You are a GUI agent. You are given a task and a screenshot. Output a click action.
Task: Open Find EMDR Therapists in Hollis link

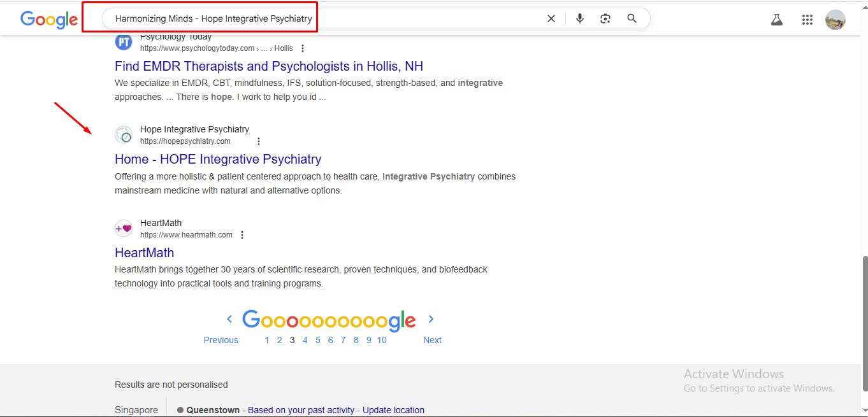point(268,66)
